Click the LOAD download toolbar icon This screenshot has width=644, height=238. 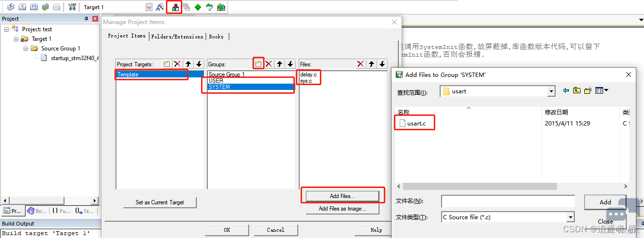(72, 7)
